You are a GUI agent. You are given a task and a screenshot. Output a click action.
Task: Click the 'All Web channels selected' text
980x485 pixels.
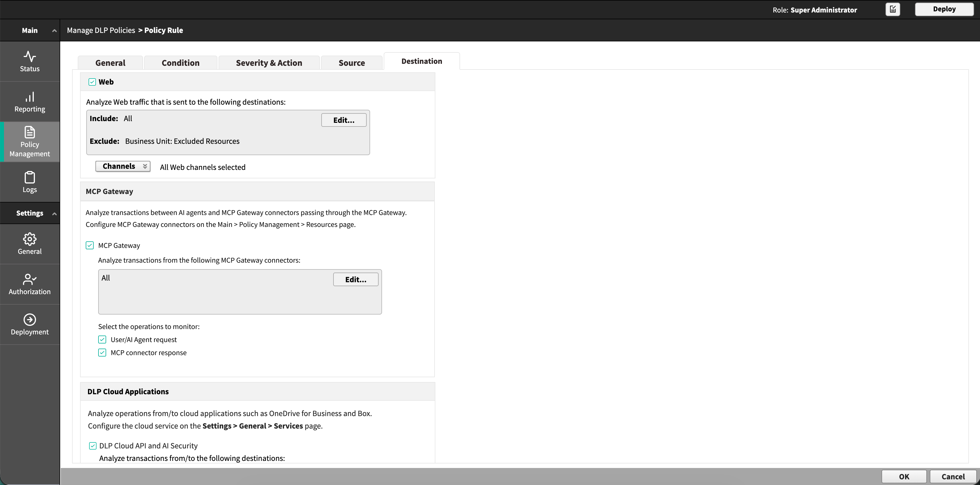click(203, 167)
